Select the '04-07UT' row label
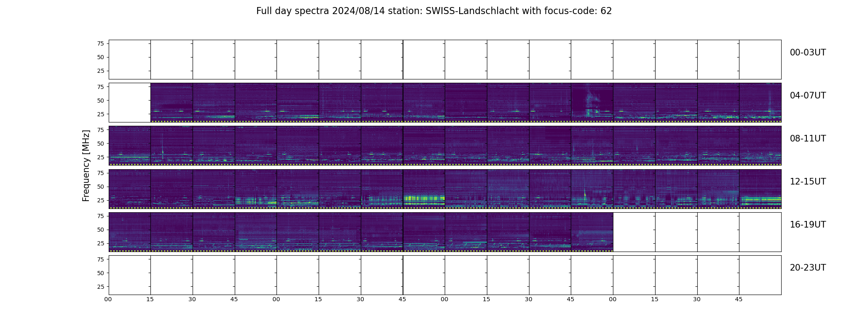 click(x=808, y=96)
